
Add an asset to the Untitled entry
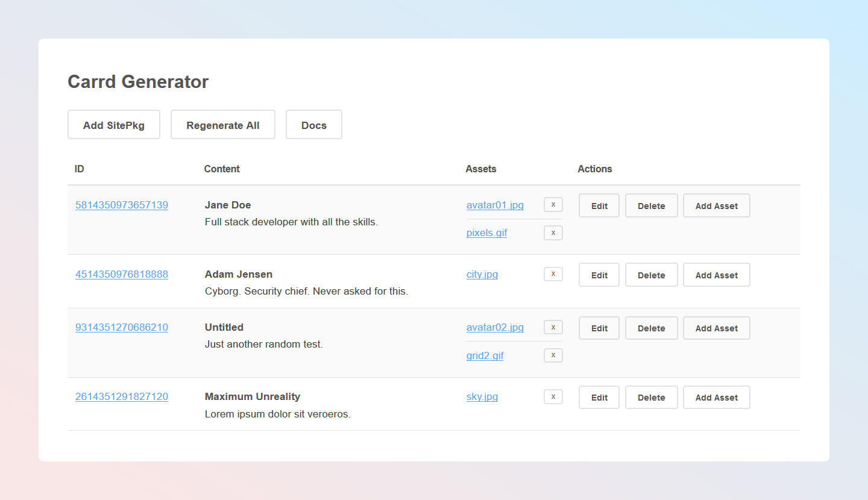[716, 328]
